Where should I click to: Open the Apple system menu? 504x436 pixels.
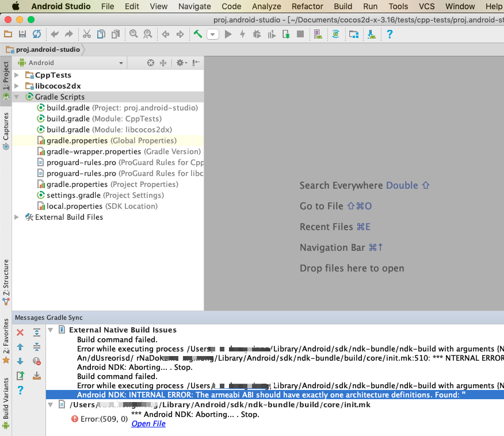coord(15,6)
